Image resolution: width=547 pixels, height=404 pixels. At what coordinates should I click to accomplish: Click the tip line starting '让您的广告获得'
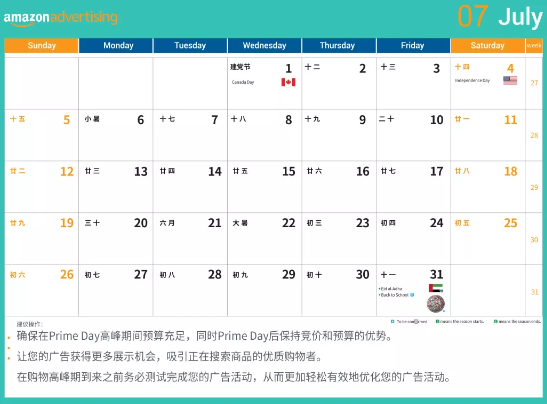(x=170, y=357)
